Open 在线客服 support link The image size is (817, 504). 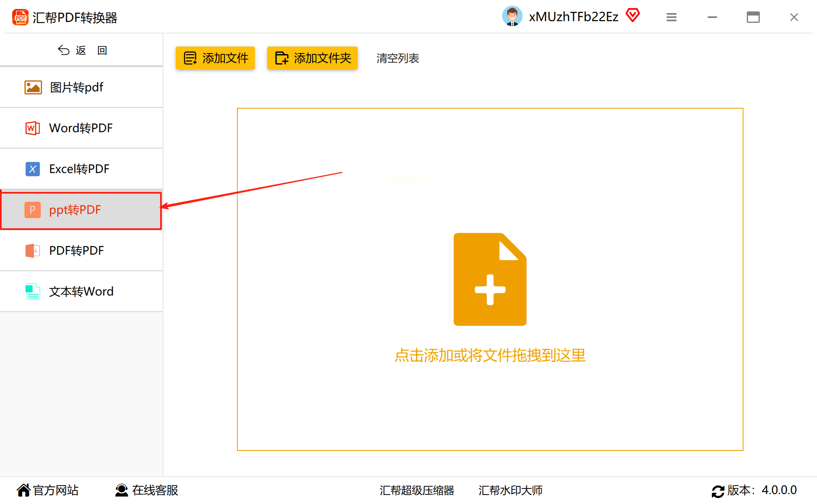[x=147, y=490]
